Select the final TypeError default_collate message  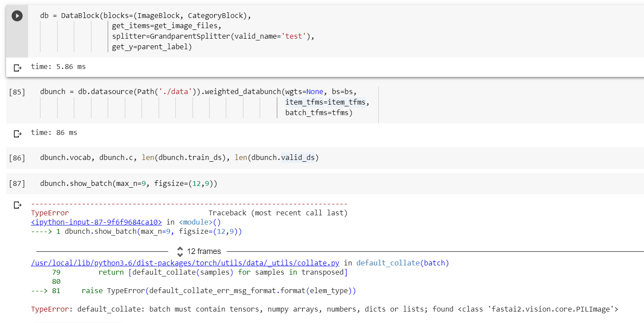[x=324, y=309]
